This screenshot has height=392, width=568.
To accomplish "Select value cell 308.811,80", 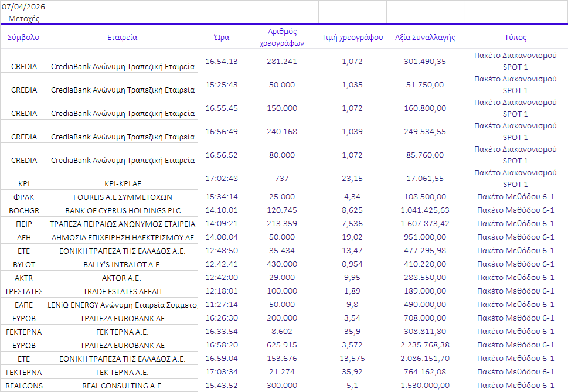I will pyautogui.click(x=425, y=332).
